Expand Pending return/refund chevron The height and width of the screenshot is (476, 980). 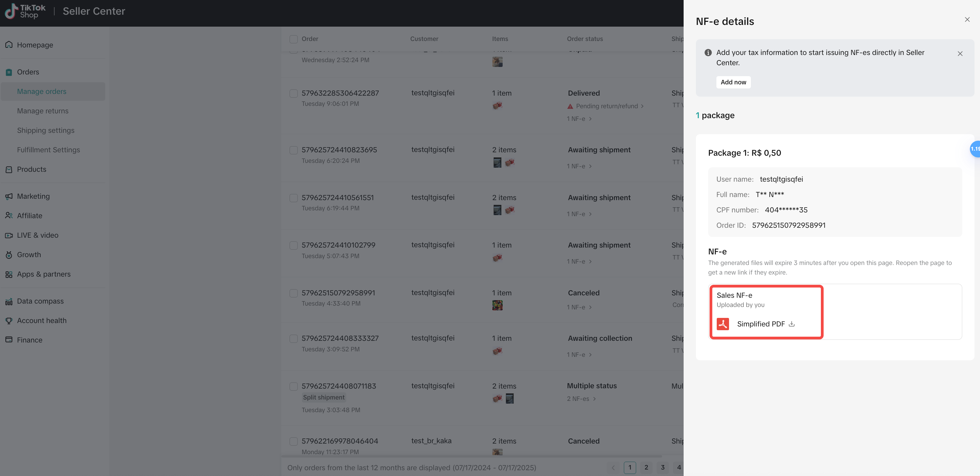point(642,106)
